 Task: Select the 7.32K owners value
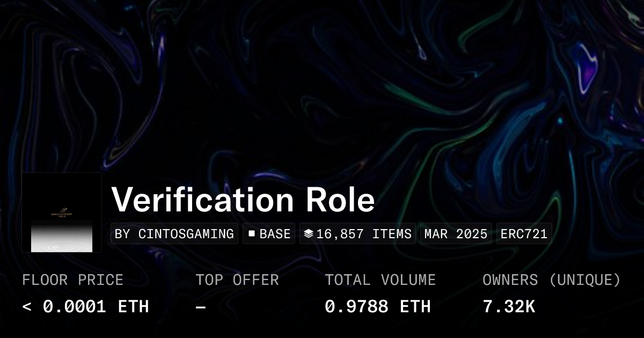pos(508,307)
